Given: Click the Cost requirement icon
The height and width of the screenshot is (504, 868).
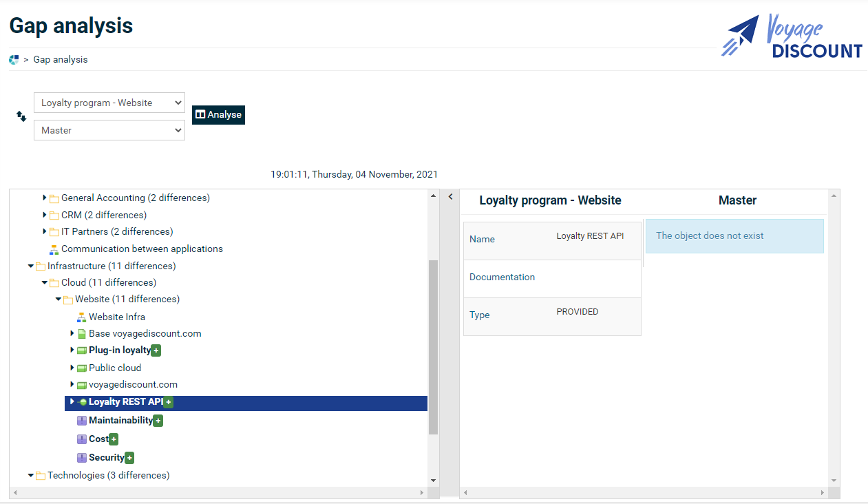Looking at the screenshot, I should click(81, 439).
